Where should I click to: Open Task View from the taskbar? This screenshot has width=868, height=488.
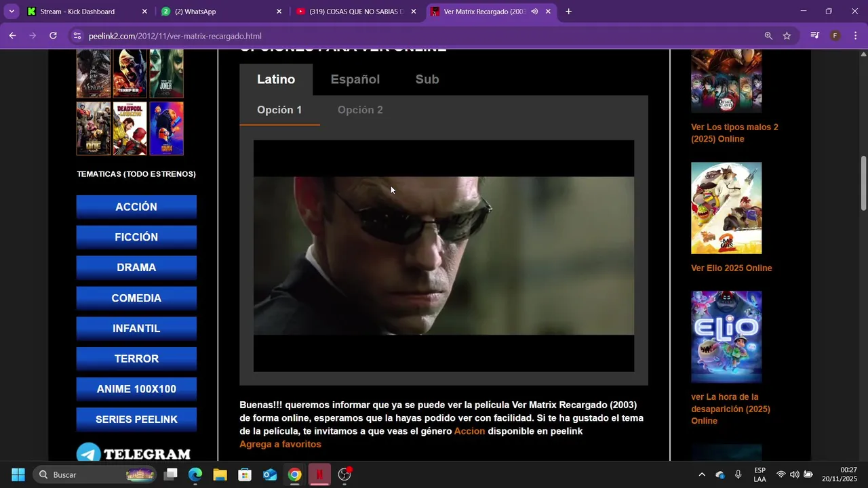171,474
